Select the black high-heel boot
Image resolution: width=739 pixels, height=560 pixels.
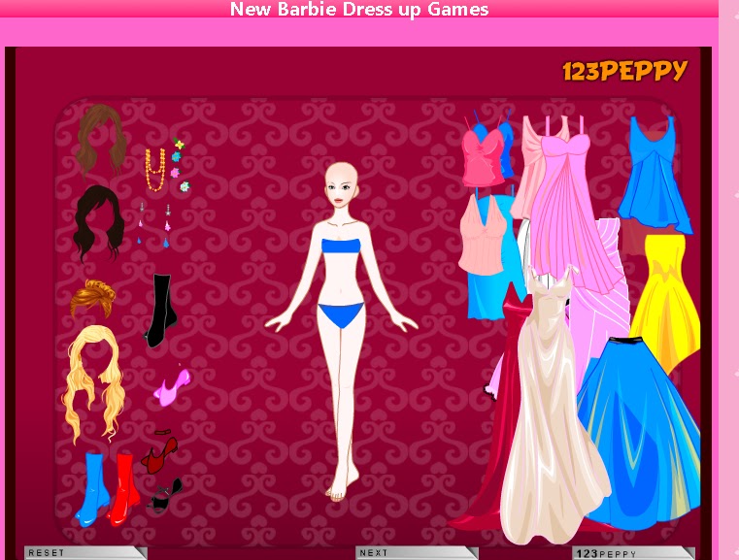160,311
